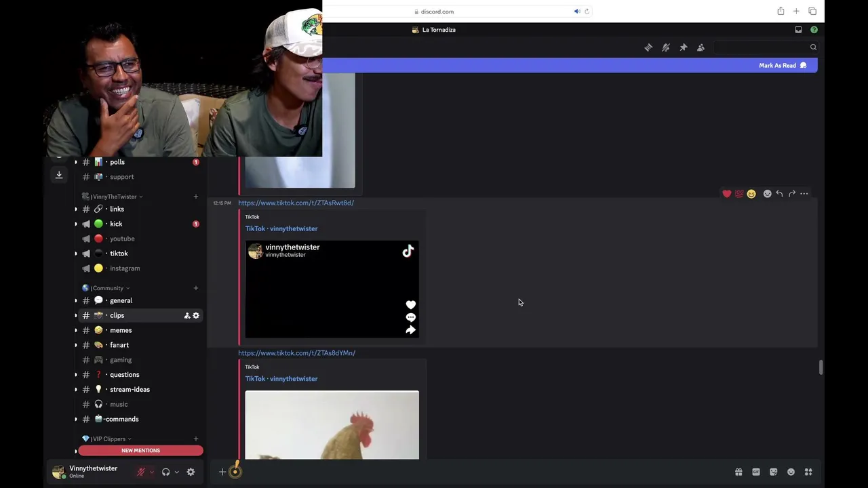Open the GIF picker

coord(756,472)
